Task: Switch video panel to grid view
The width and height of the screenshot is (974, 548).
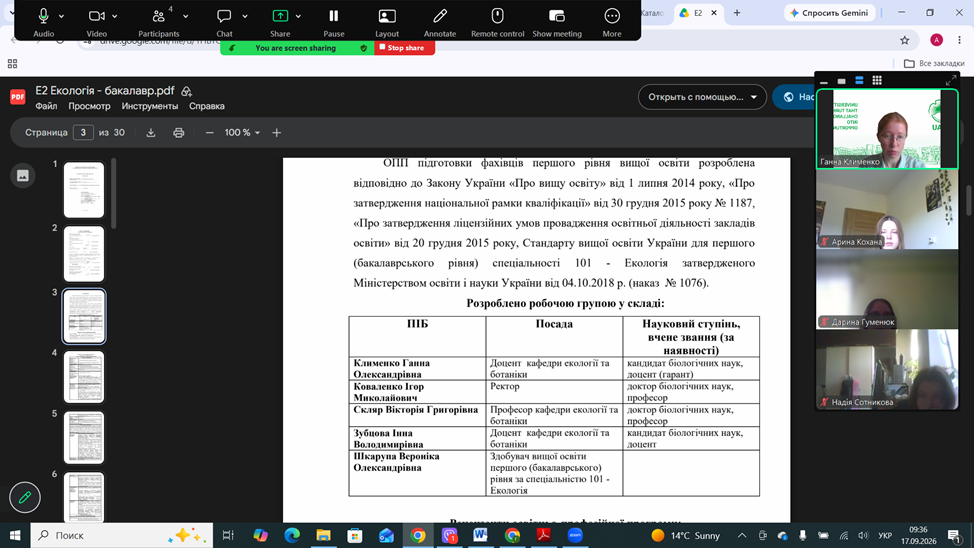Action: pos(877,81)
